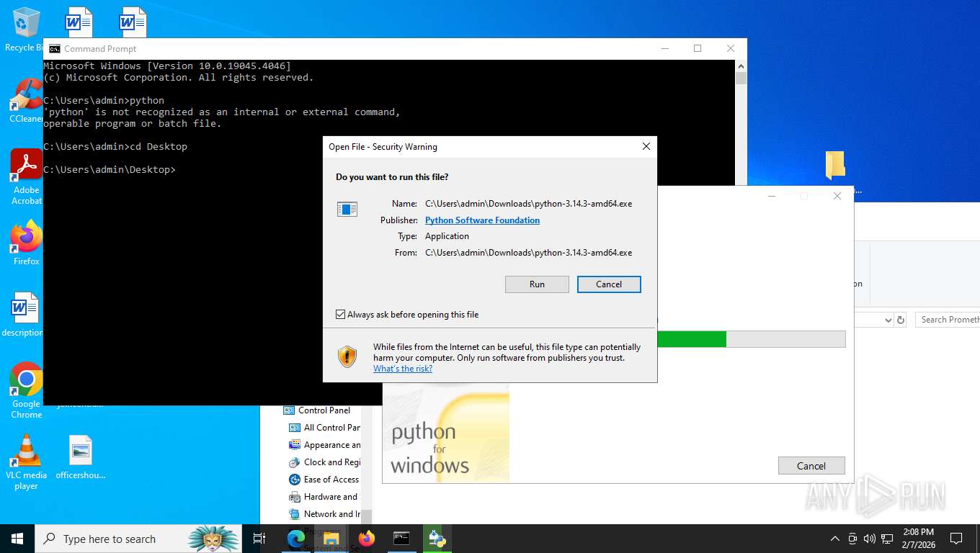Select VLC media player desktop icon
The width and height of the screenshot is (980, 553).
click(27, 462)
